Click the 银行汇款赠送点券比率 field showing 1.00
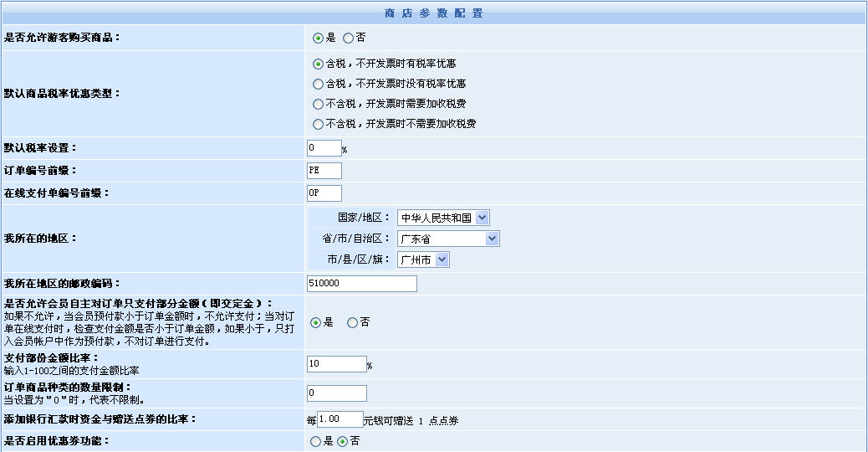This screenshot has width=868, height=452. [340, 419]
